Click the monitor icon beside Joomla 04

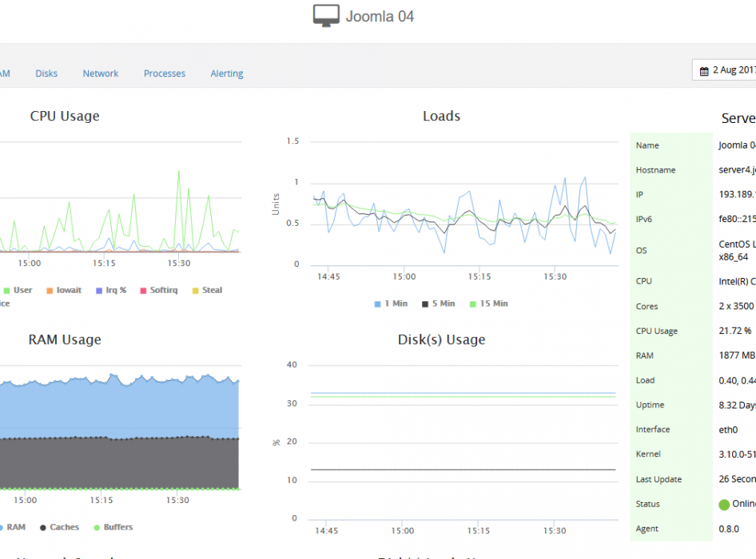click(326, 16)
